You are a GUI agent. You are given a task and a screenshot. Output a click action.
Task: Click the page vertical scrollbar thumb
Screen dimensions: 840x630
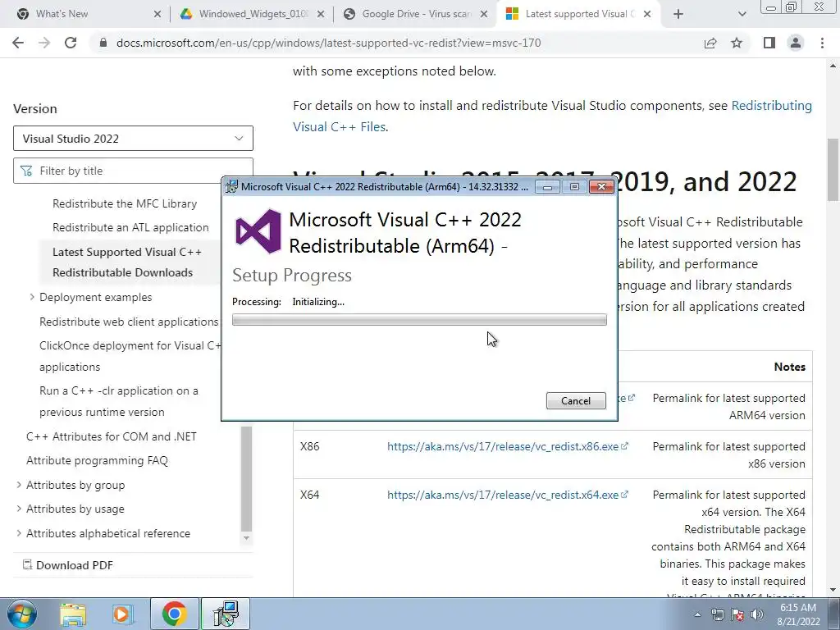[x=833, y=169]
